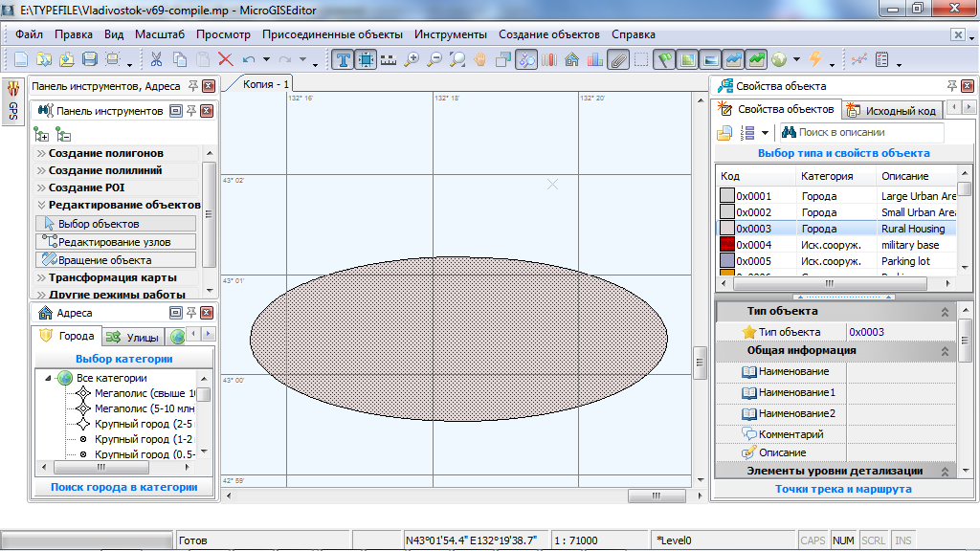
Task: Click the ruler measure tool icon
Action: [388, 59]
